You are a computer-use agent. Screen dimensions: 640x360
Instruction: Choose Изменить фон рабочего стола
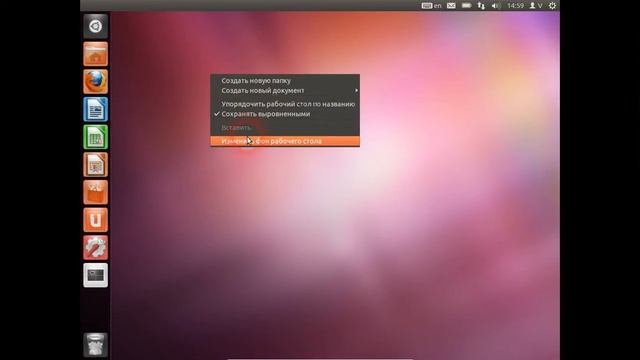click(x=285, y=141)
